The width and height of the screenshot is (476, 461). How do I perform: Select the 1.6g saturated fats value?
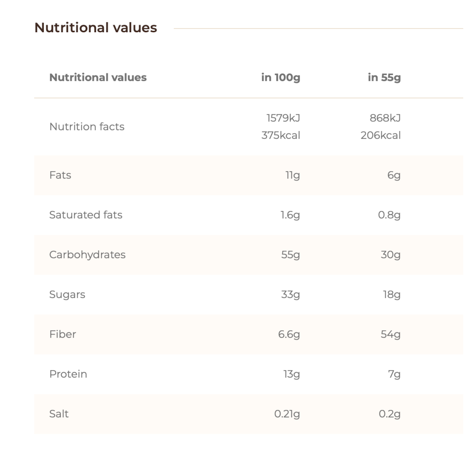pyautogui.click(x=290, y=215)
